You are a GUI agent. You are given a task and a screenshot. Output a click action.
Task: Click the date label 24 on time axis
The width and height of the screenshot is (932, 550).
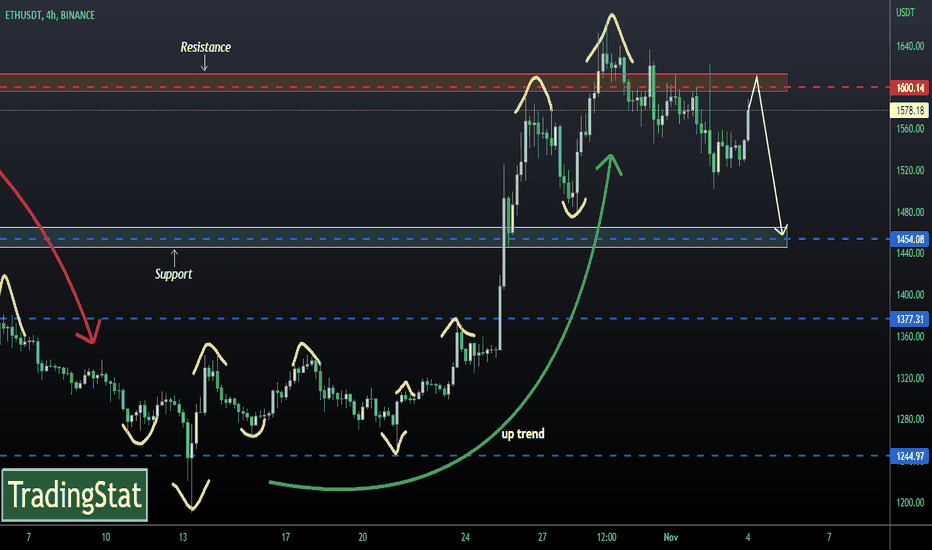coord(465,537)
